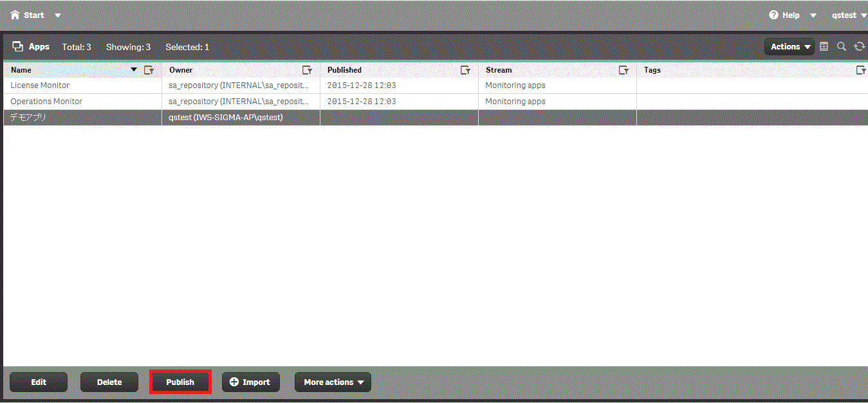Click the Owner column header

click(241, 70)
